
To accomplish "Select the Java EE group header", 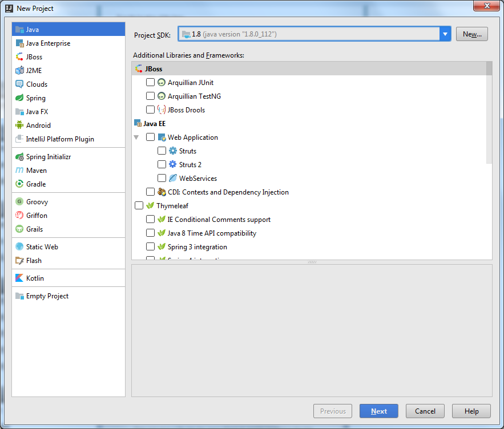I will point(309,123).
